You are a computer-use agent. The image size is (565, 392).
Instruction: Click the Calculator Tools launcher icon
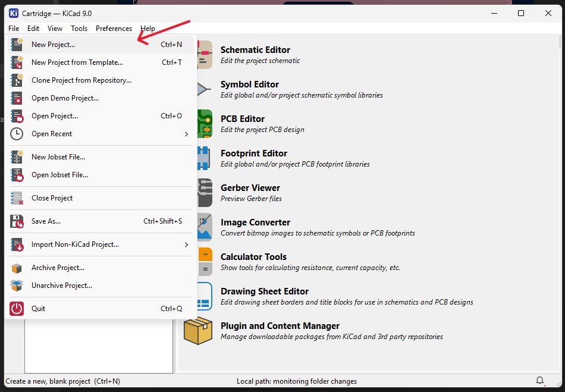coord(205,262)
